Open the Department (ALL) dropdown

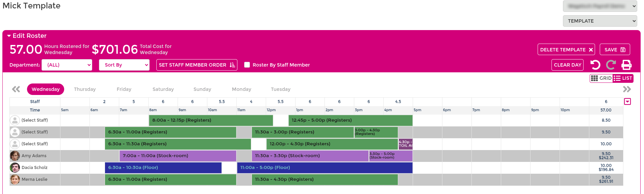click(x=67, y=65)
